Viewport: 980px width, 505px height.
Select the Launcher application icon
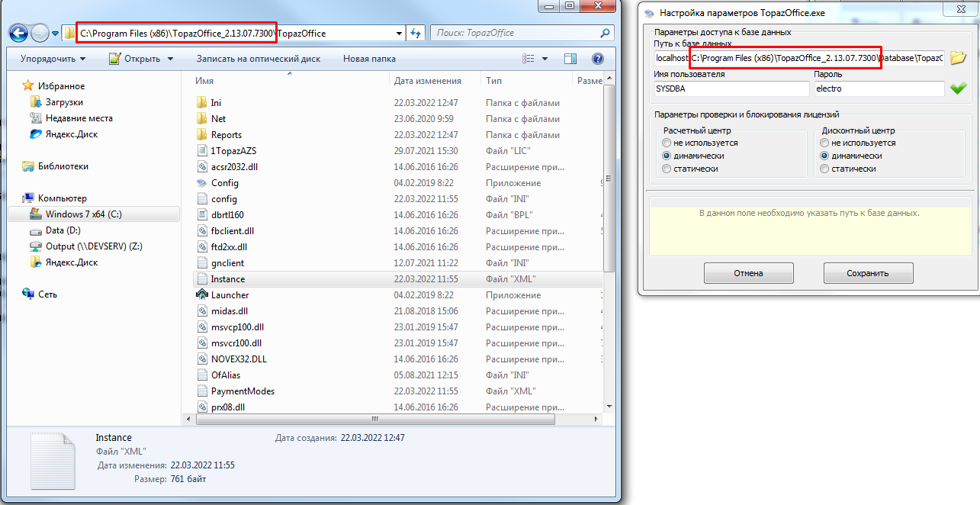[202, 295]
